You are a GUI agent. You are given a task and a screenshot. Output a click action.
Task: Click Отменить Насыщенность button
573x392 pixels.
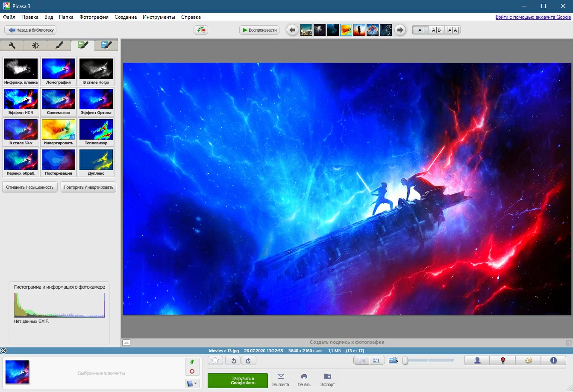pos(30,187)
